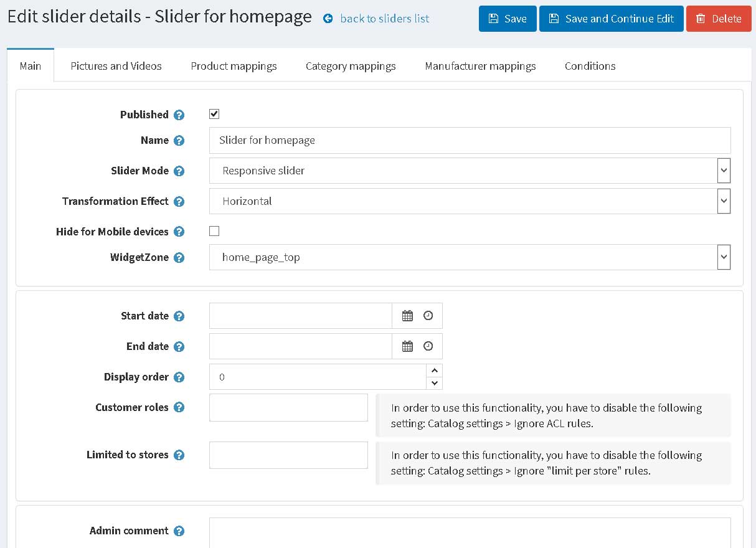This screenshot has width=756, height=548.
Task: Click the Limited to stores selection box
Action: click(288, 455)
